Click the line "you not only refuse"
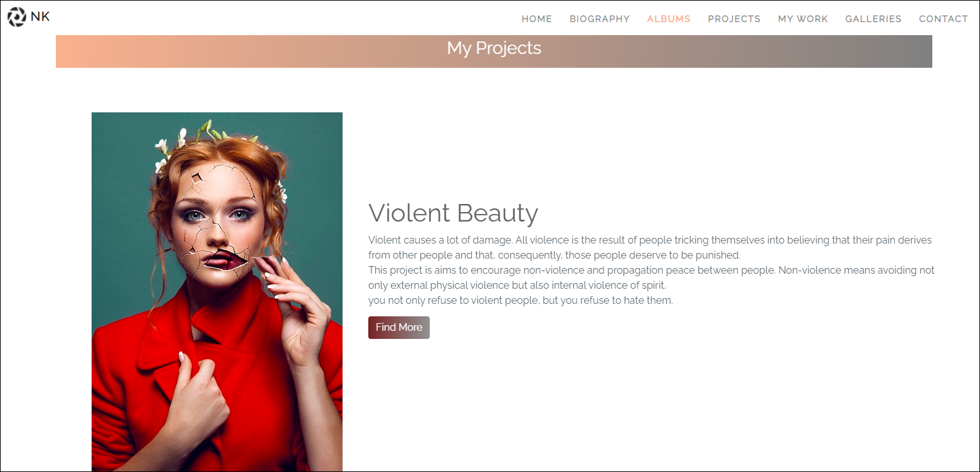This screenshot has height=472, width=980. point(520,301)
